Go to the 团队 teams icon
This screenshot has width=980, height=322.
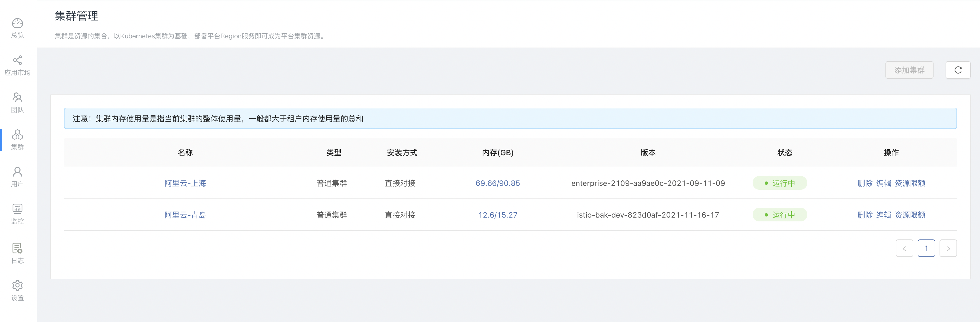(x=17, y=98)
